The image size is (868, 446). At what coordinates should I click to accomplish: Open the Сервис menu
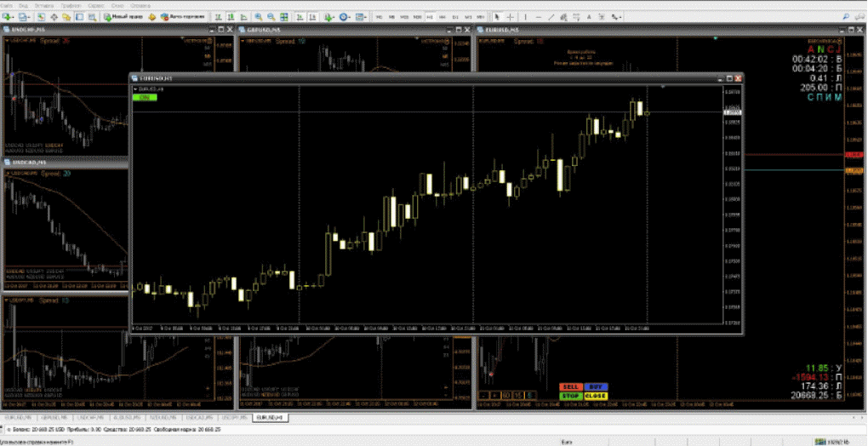click(96, 6)
